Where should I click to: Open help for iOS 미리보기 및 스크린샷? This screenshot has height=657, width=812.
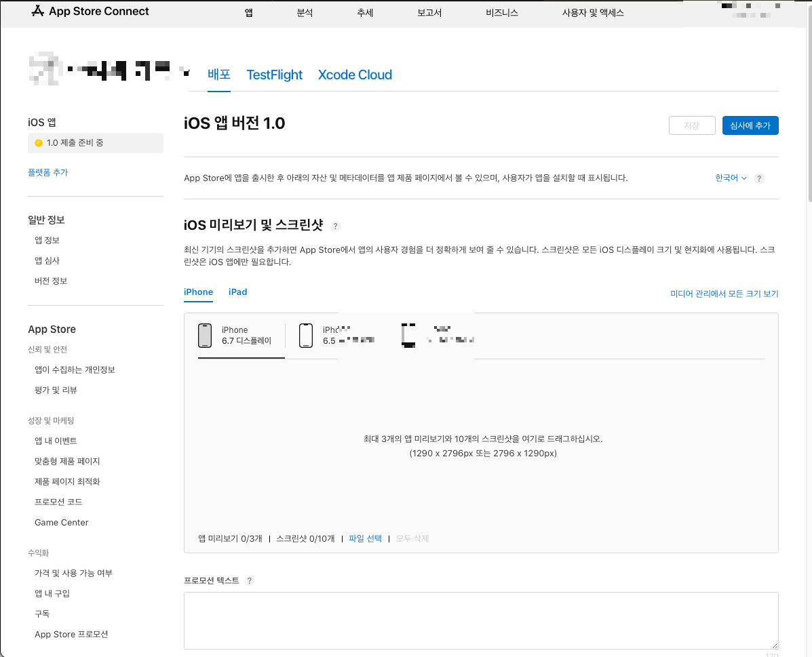(x=336, y=226)
